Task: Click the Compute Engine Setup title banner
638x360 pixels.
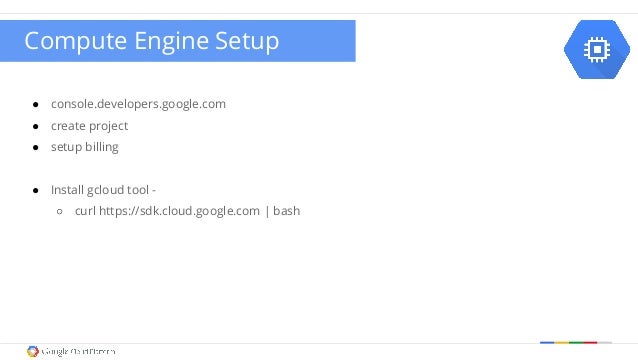Action: click(177, 41)
